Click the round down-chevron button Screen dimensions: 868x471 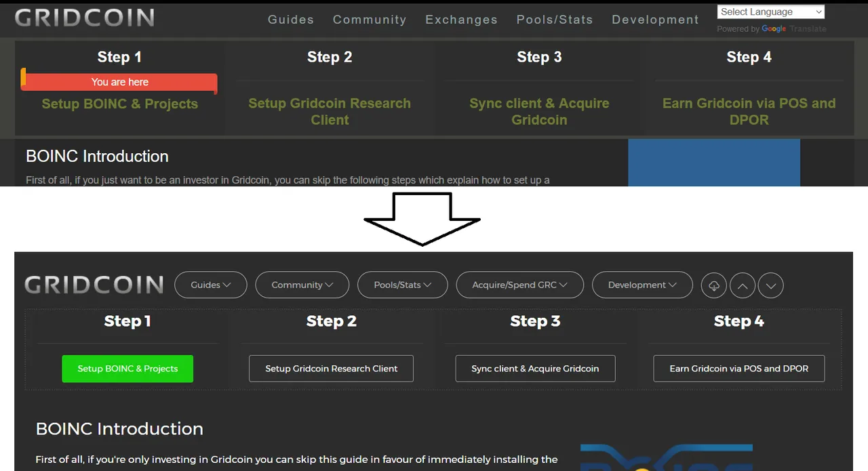tap(771, 285)
